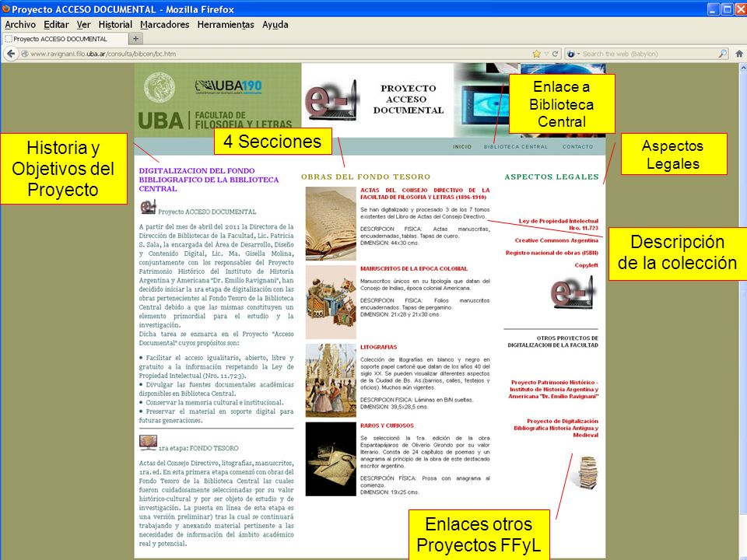The image size is (747, 560).
Task: Open the Editar menu
Action: point(56,24)
